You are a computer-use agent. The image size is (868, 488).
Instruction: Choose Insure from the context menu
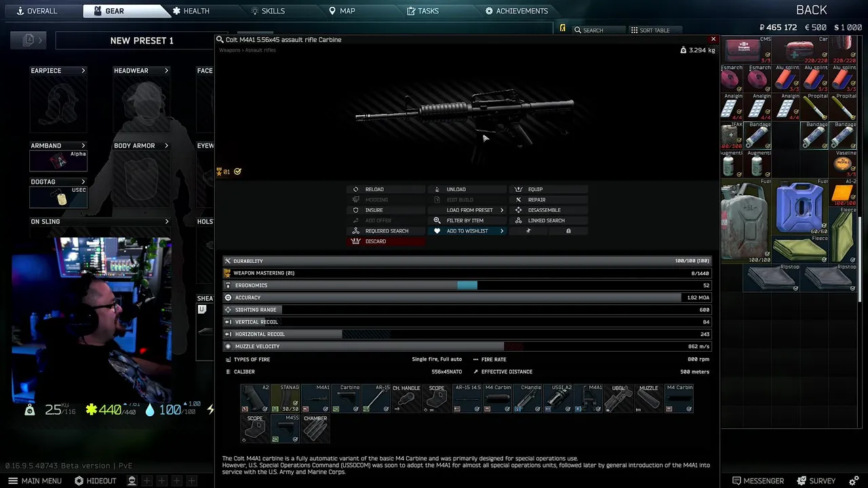tap(387, 210)
